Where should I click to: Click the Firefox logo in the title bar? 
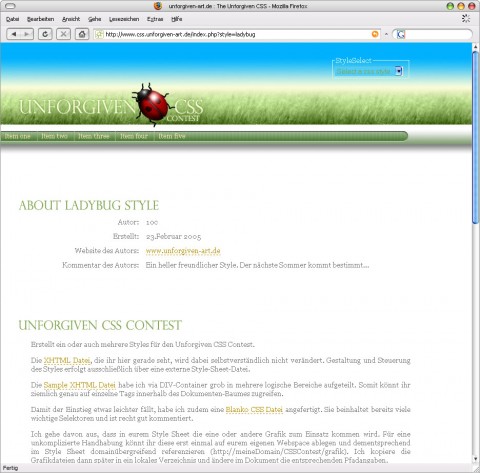click(x=158, y=6)
